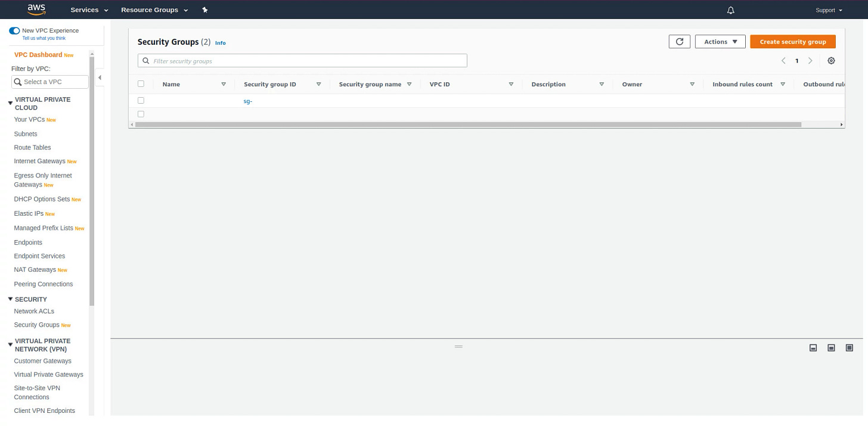This screenshot has height=426, width=868.
Task: Open the sg- security group link
Action: click(x=248, y=101)
